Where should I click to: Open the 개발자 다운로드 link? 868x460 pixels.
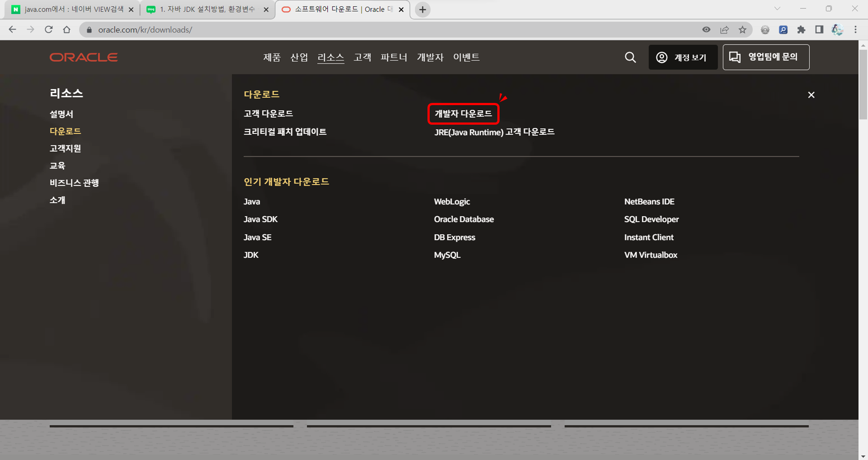463,114
